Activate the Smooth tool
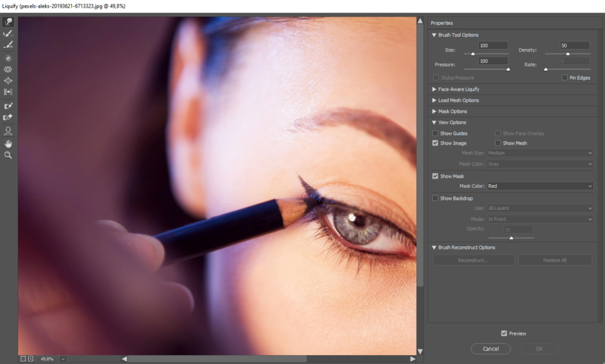605x364 pixels. (x=8, y=45)
